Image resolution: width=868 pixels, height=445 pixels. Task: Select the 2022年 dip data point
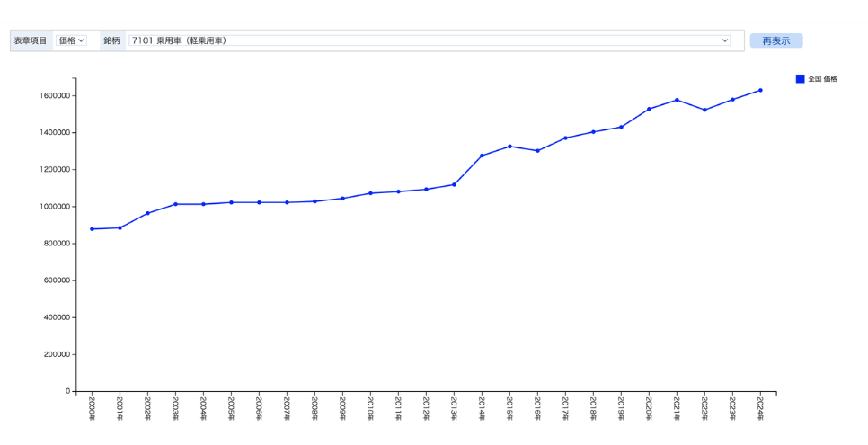[x=704, y=110]
